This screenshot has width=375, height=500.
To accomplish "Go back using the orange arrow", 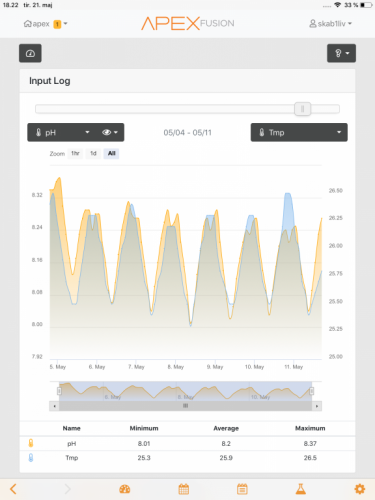I will [13, 489].
